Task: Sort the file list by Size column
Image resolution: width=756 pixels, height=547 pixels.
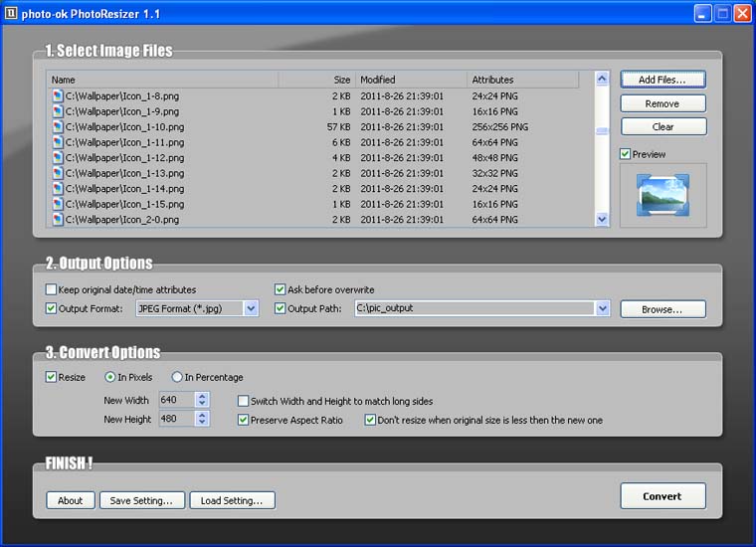Action: pos(316,80)
